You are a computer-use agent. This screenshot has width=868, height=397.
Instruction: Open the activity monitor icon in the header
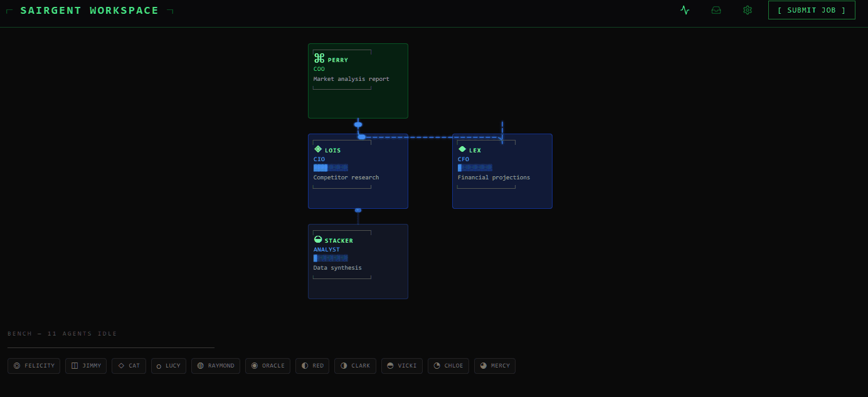(x=684, y=10)
